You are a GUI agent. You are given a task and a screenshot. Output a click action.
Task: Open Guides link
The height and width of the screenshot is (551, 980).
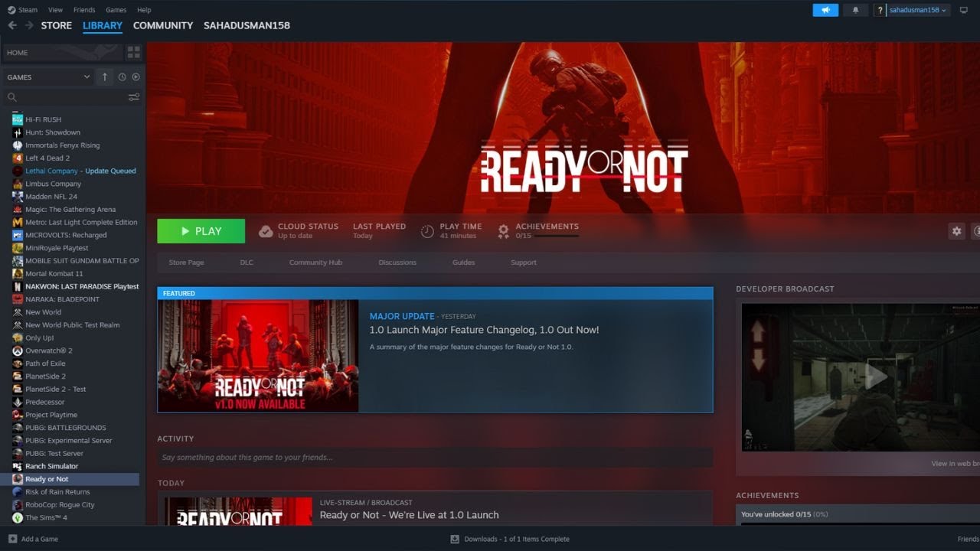463,262
